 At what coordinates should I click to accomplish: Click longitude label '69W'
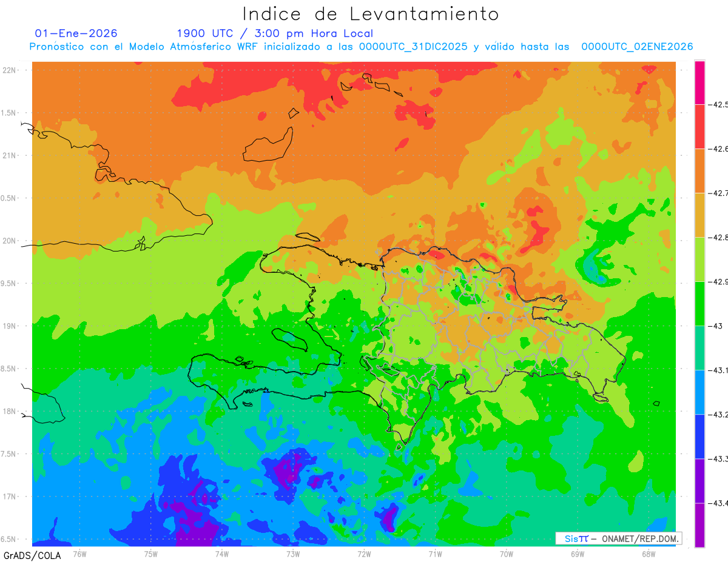577,553
